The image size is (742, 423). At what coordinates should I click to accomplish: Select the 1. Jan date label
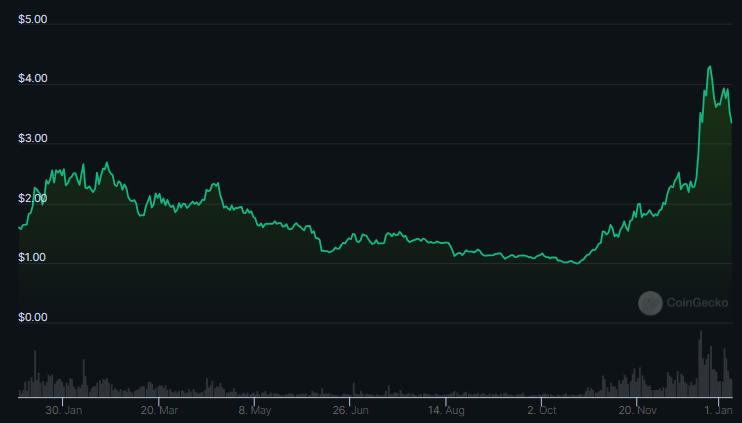pos(718,410)
